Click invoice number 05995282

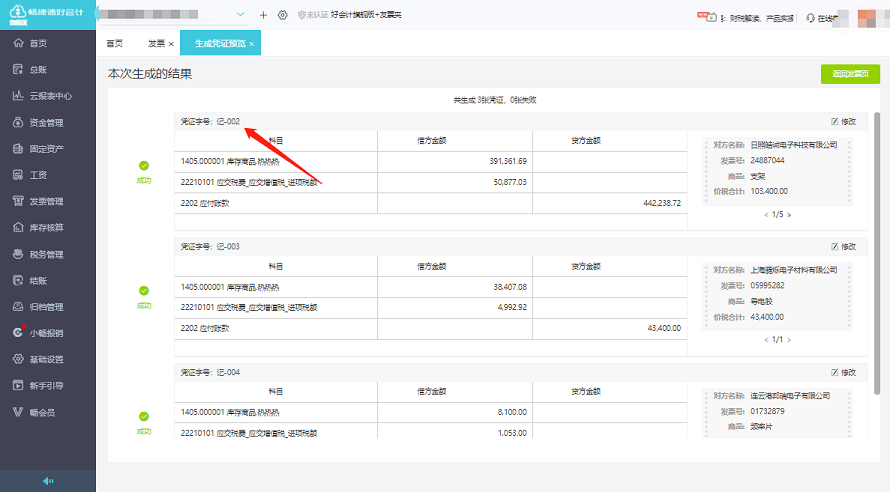(x=767, y=285)
